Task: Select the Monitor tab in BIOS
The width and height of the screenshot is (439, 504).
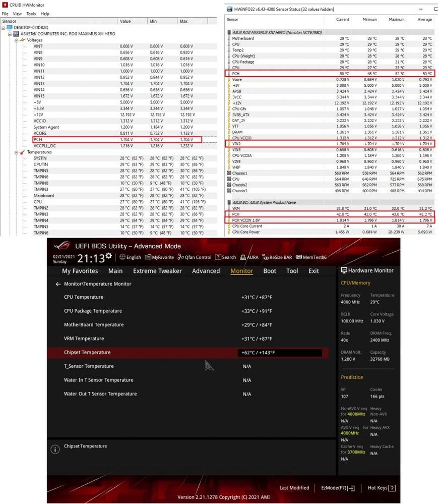Action: (x=242, y=271)
